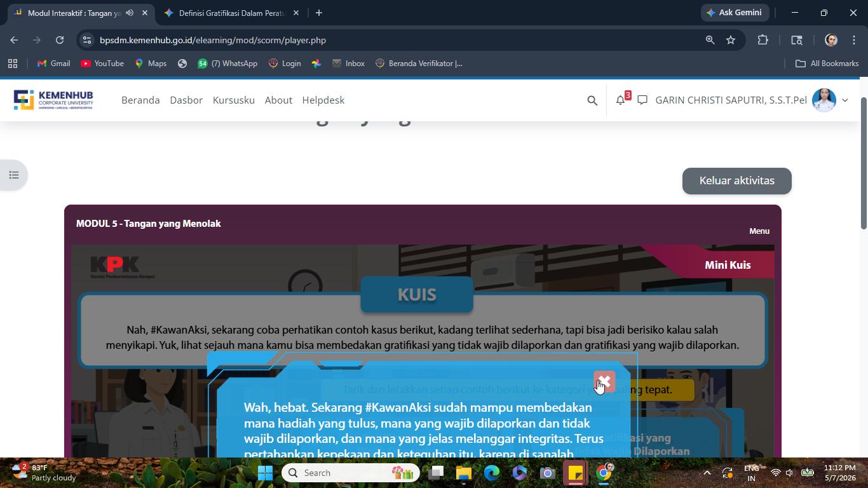
Task: Close the quiz feedback popup
Action: pos(604,382)
